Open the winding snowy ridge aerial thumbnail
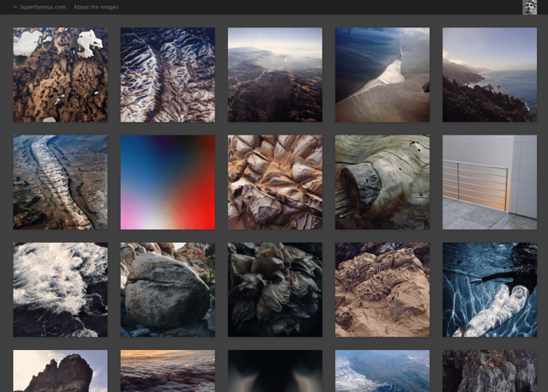Screen dimensions: 548x392 [x=61, y=182]
